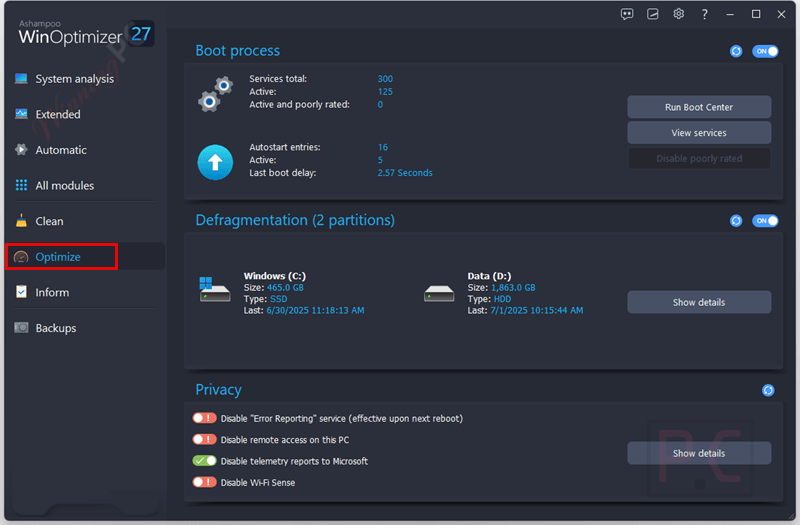Click the Inform checklist icon
The height and width of the screenshot is (525, 800).
coord(21,292)
